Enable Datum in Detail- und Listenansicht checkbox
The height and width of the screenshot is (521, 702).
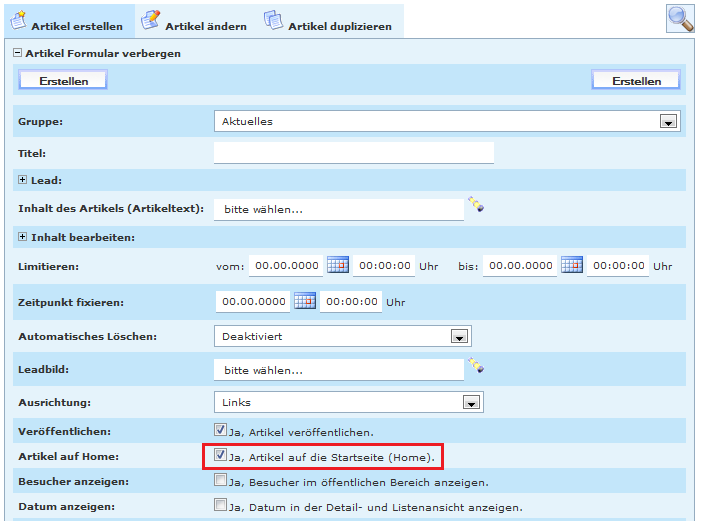[x=221, y=506]
